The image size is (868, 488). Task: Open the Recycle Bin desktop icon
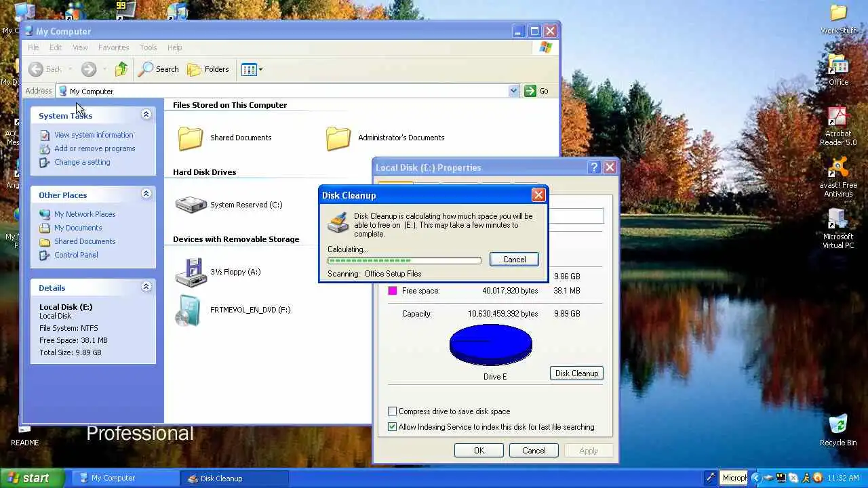pyautogui.click(x=838, y=430)
